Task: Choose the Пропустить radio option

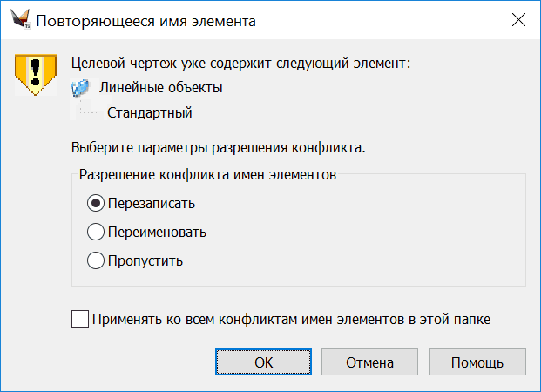Action: click(96, 260)
